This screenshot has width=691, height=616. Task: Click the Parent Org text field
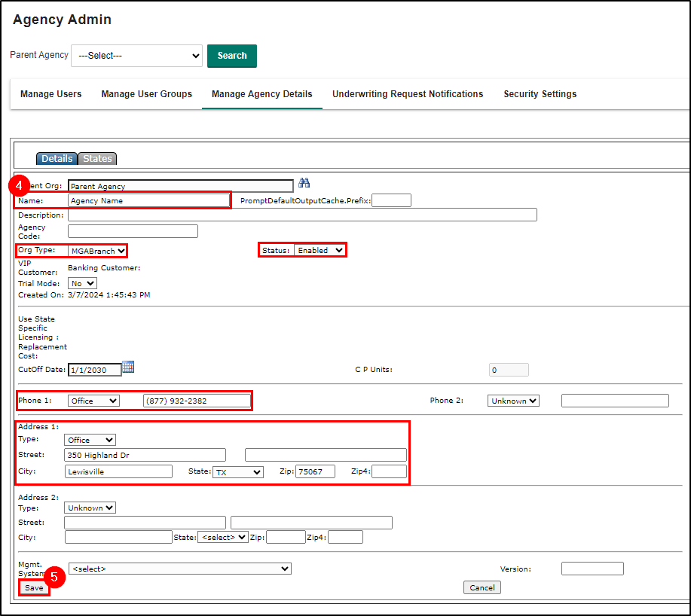tap(181, 186)
